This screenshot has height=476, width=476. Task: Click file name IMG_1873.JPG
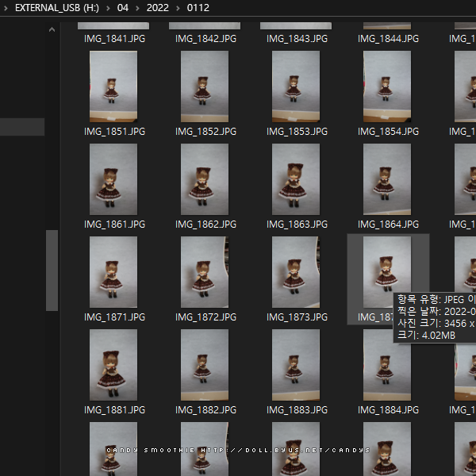(x=297, y=317)
